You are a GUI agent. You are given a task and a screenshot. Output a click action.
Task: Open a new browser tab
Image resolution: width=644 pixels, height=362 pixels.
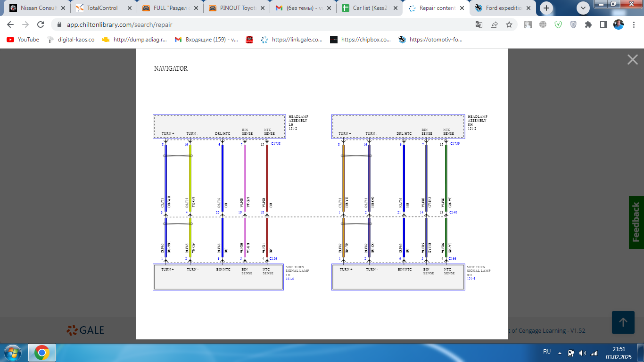546,8
